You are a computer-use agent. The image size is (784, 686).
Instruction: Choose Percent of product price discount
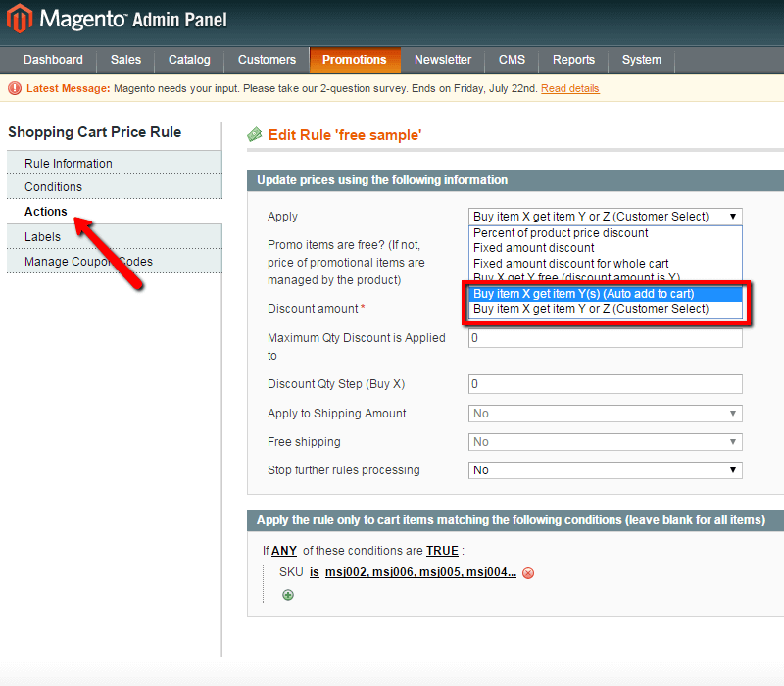561,233
